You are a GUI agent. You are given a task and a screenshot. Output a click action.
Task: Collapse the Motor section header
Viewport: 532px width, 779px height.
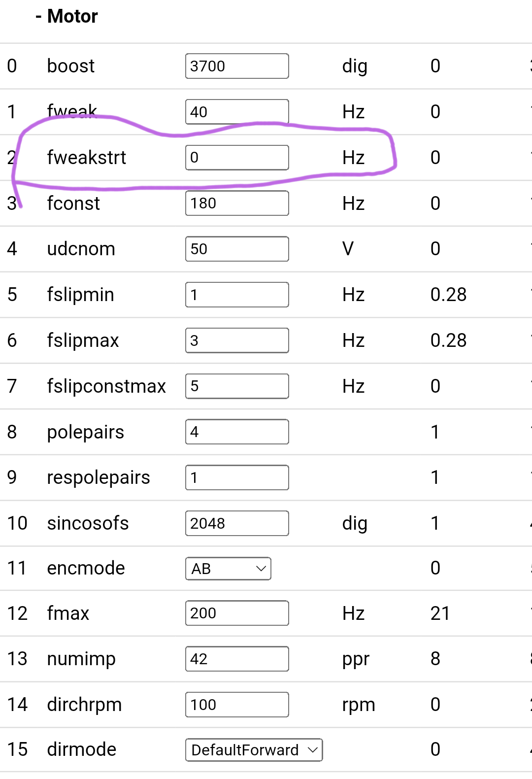(67, 16)
